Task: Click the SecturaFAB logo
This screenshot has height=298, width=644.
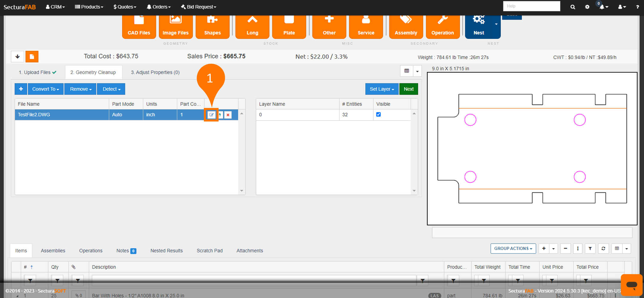Action: pyautogui.click(x=20, y=7)
